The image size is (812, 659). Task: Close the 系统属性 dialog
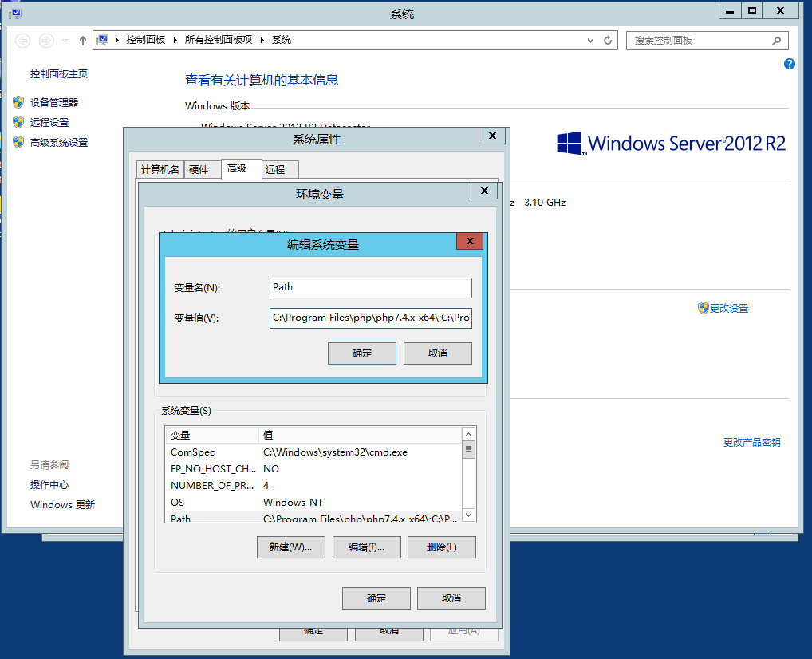pyautogui.click(x=492, y=136)
